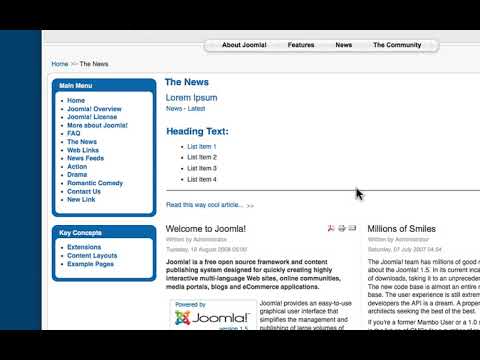Select The News in Main Menu
Viewport: 480px width, 360px height.
click(x=82, y=142)
